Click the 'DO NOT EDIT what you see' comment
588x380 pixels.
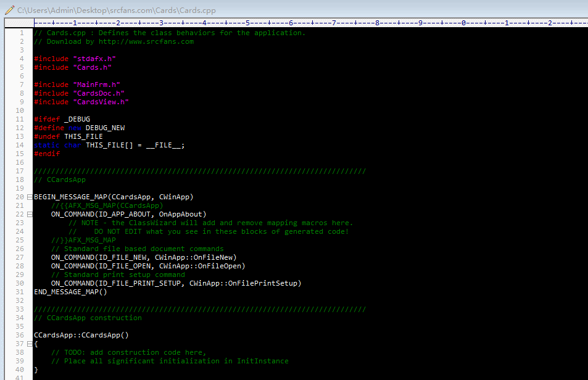[x=209, y=231]
